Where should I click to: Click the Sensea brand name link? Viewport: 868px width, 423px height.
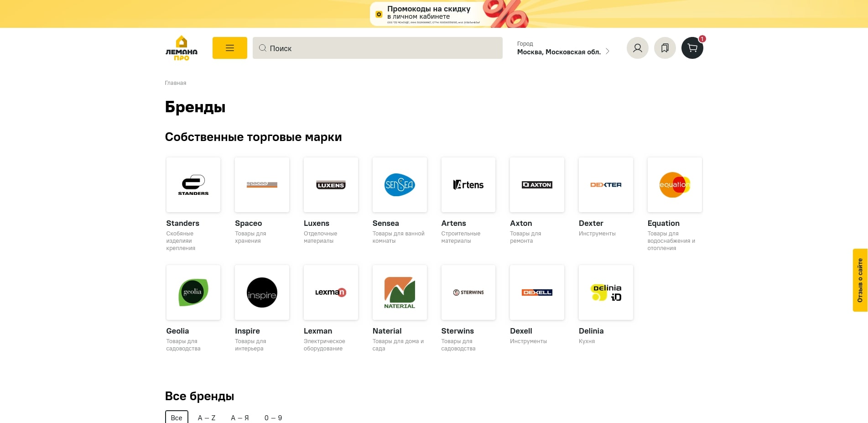pyautogui.click(x=386, y=223)
